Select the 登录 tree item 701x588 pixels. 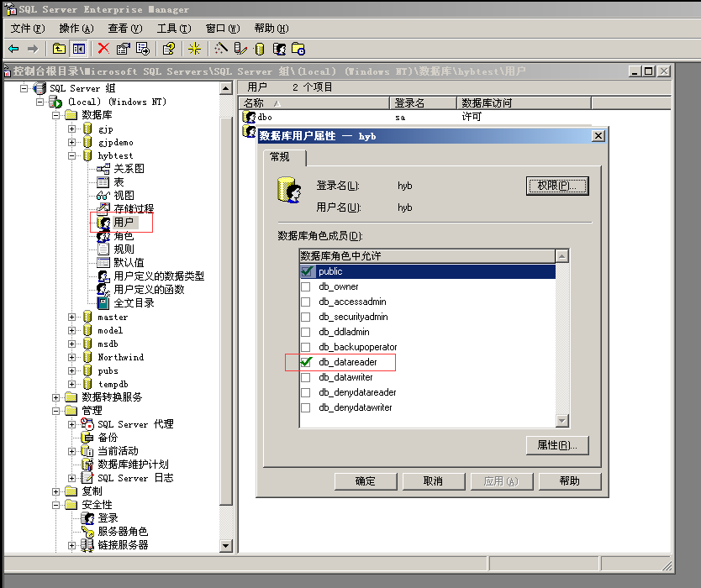coord(108,518)
